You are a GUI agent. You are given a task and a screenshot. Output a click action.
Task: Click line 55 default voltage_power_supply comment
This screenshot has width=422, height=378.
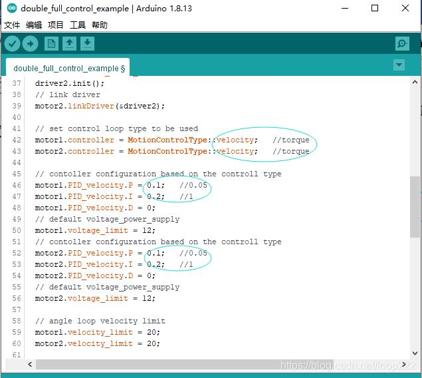tap(107, 287)
